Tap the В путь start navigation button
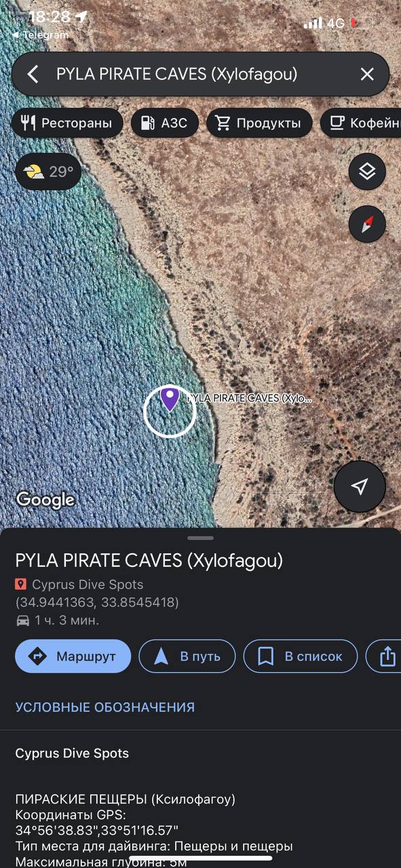The width and height of the screenshot is (401, 868). [x=187, y=656]
